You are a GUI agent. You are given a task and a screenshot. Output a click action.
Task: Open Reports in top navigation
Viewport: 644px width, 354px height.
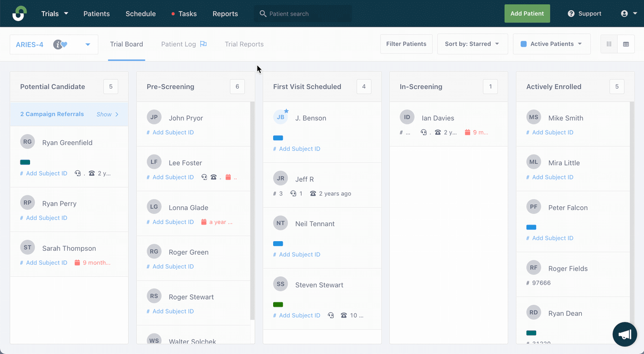coord(225,13)
